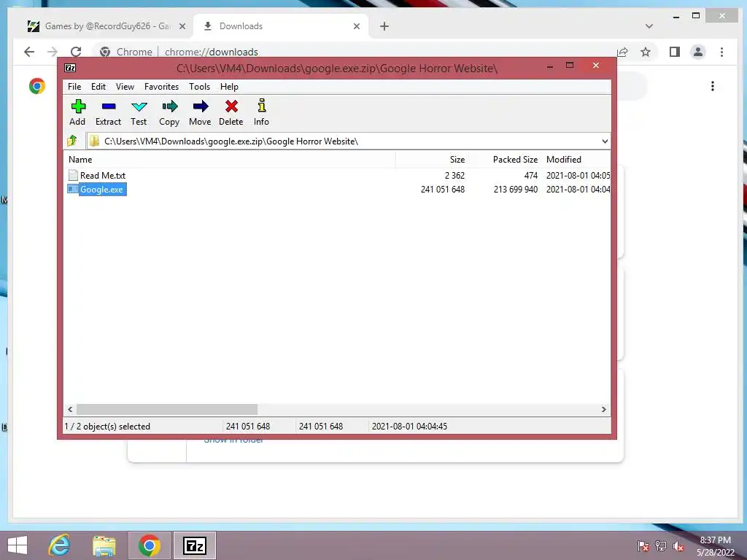This screenshot has height=560, width=747.
Task: Go back in Chrome
Action: [29, 52]
